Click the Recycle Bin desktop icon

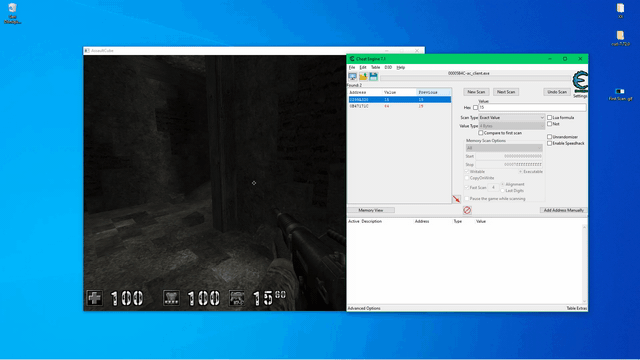13,13
